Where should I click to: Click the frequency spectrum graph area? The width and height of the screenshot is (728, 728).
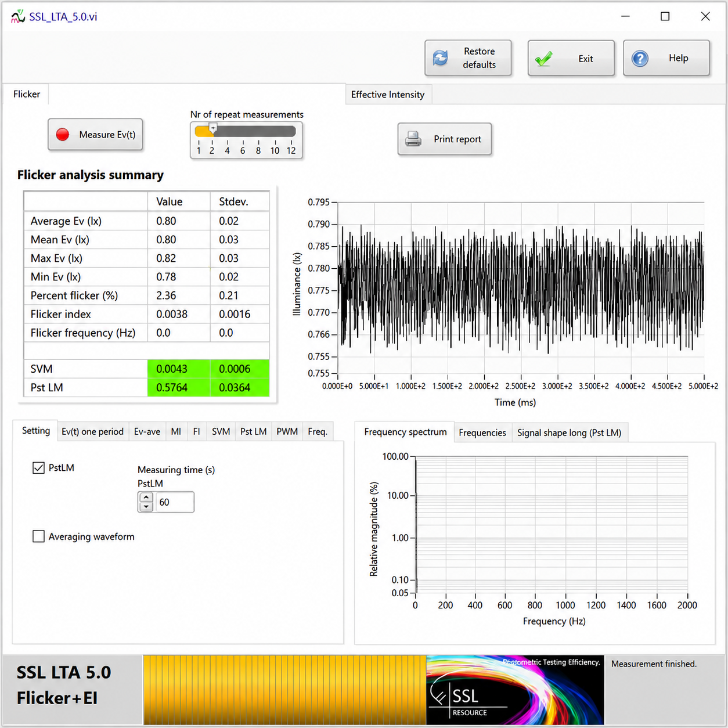click(552, 525)
